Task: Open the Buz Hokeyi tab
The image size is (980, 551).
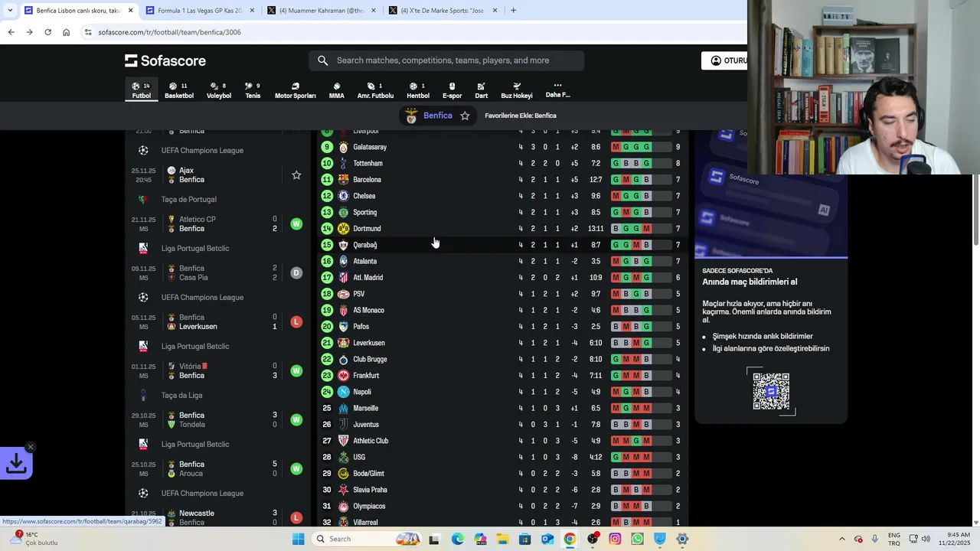Action: (x=517, y=90)
